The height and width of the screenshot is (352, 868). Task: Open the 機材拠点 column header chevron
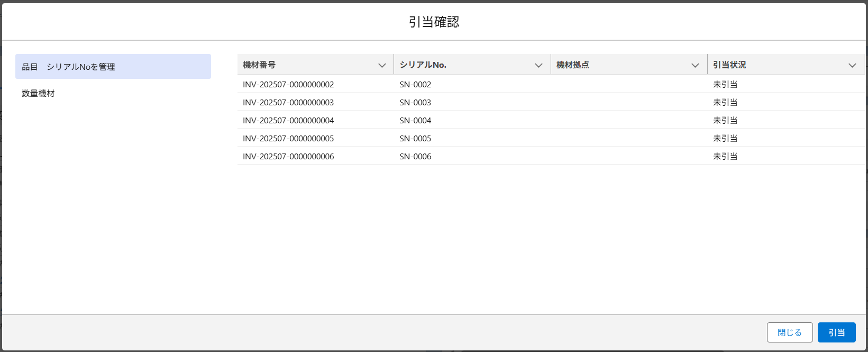coord(695,65)
